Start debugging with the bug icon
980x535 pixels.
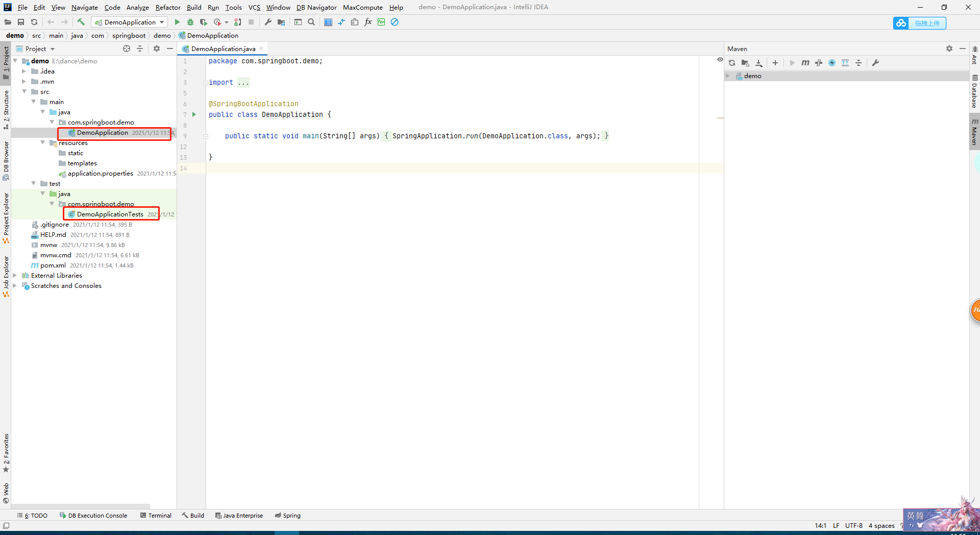tap(190, 22)
